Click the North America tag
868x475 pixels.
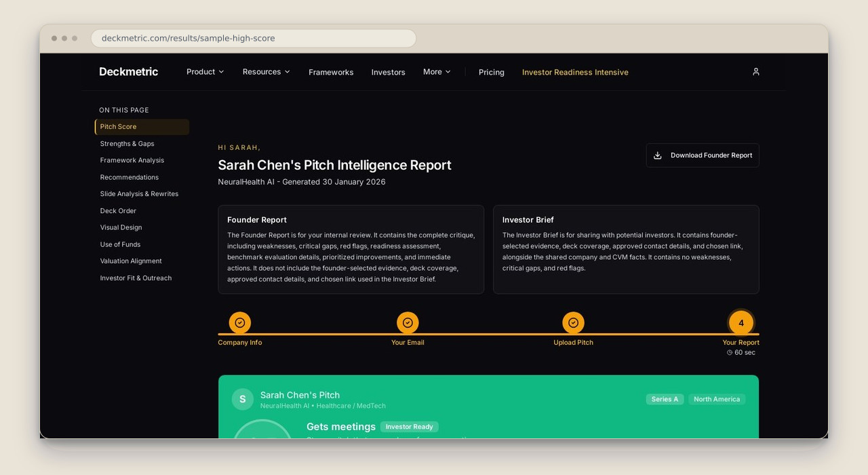717,399
